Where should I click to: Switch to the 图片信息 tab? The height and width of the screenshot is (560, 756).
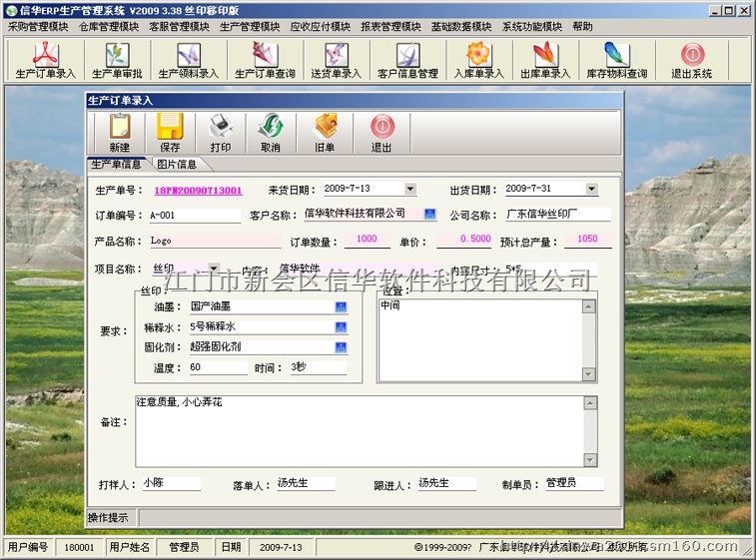click(x=177, y=165)
